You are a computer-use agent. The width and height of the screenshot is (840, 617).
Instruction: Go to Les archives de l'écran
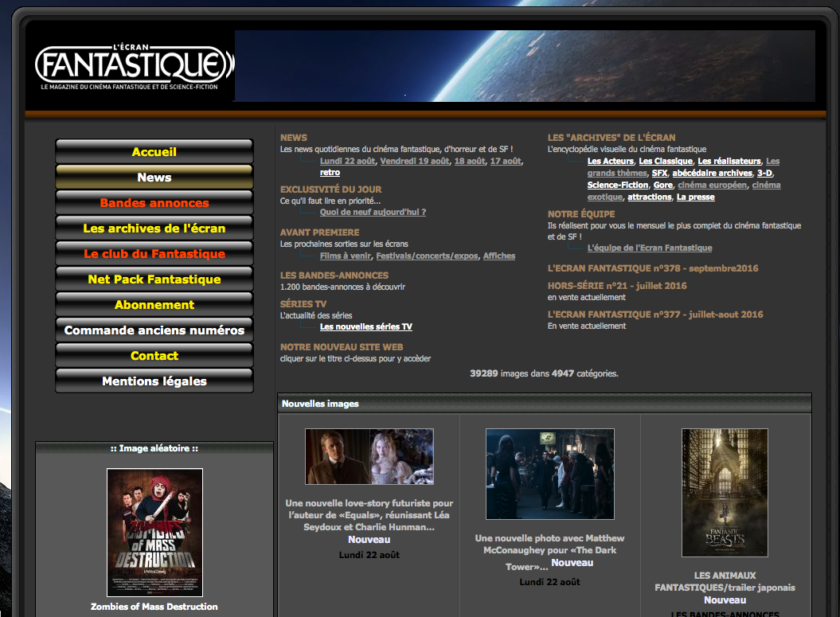click(x=154, y=228)
